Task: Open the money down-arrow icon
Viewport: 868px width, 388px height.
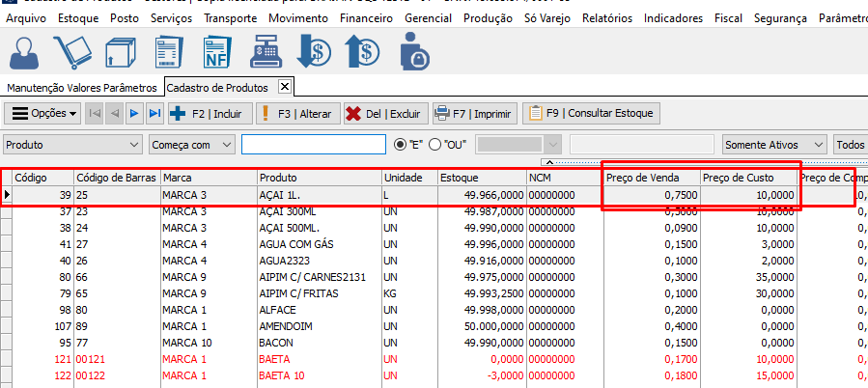Action: [x=315, y=51]
